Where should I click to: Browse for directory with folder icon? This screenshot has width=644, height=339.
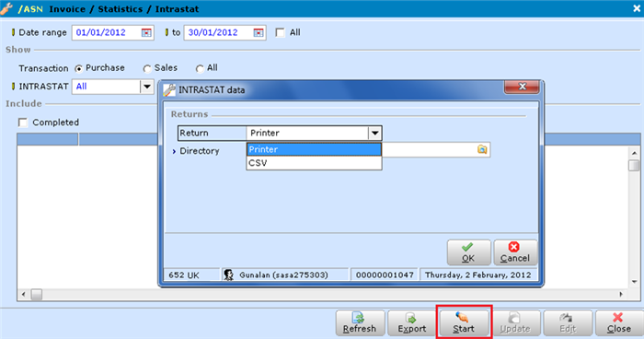click(x=482, y=149)
